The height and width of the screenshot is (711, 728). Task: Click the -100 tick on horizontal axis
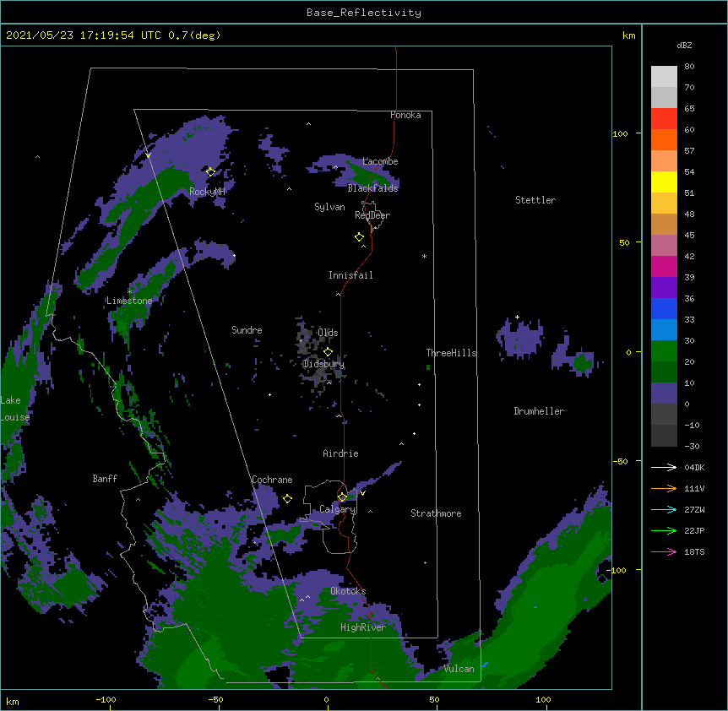click(106, 699)
